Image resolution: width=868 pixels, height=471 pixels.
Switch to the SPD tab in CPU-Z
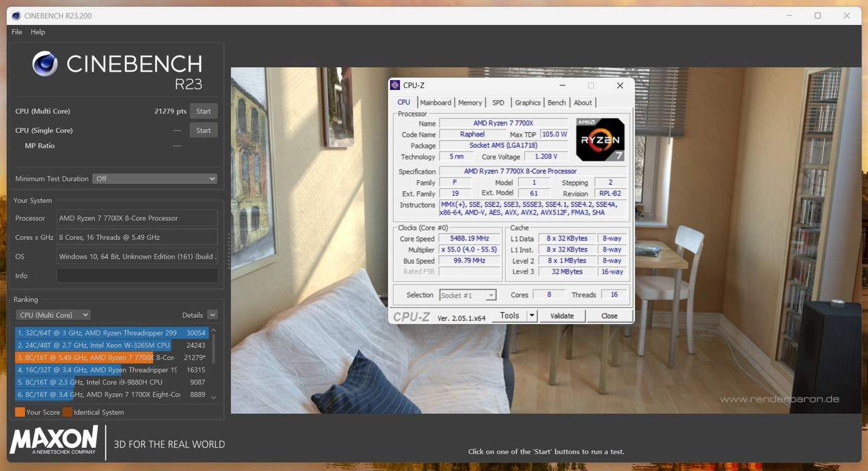[x=498, y=102]
